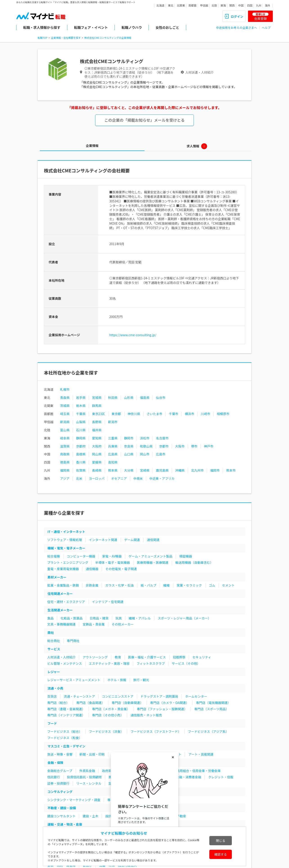This screenshot has width=289, height=868.
Task: Open the 転職ノウハウ menu
Action: point(131,28)
